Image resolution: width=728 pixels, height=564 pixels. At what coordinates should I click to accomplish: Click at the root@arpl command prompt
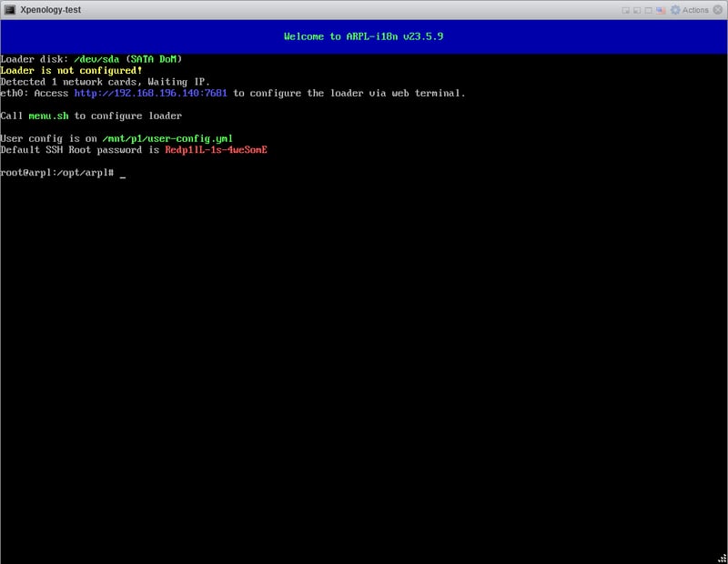pos(56,172)
